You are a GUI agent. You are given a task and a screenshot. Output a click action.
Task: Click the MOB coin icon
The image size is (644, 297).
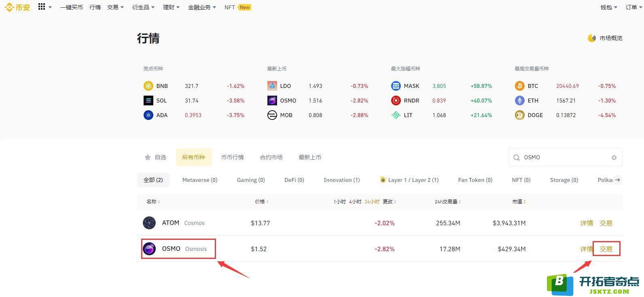tap(272, 115)
